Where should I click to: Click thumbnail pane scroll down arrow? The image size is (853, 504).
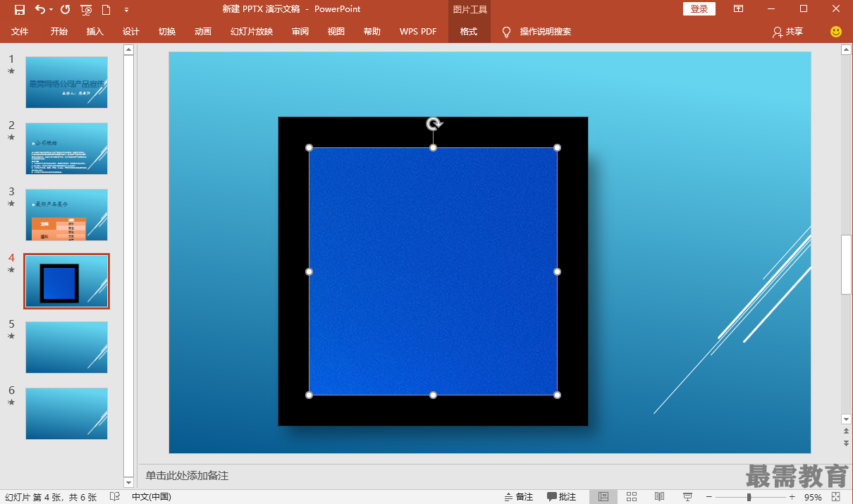tap(128, 482)
